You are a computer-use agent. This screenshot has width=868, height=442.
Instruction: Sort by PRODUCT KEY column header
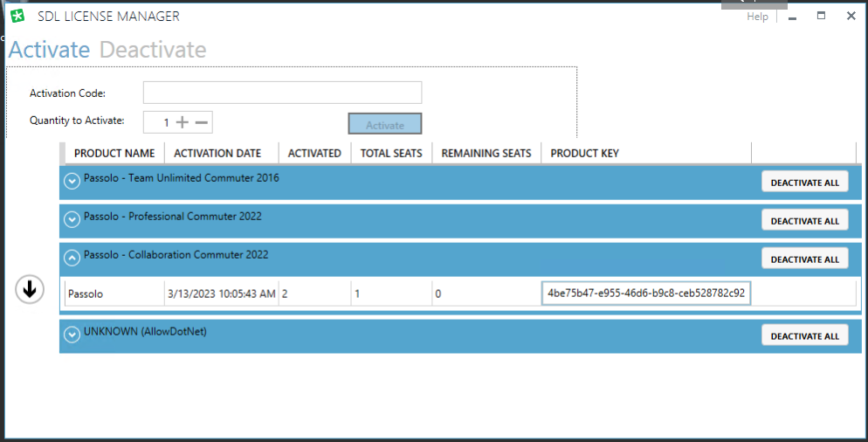pos(646,154)
